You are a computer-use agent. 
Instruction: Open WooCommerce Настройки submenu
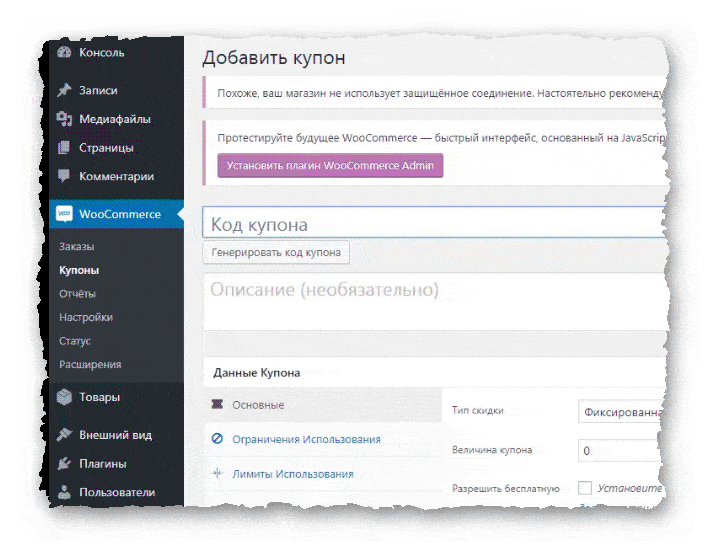tap(86, 317)
